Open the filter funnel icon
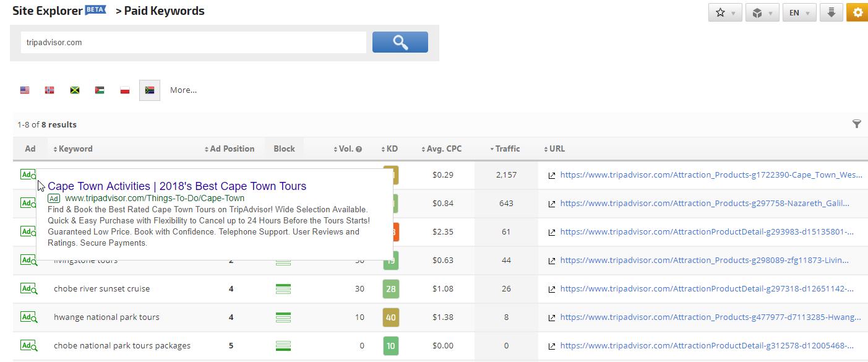 (x=856, y=124)
